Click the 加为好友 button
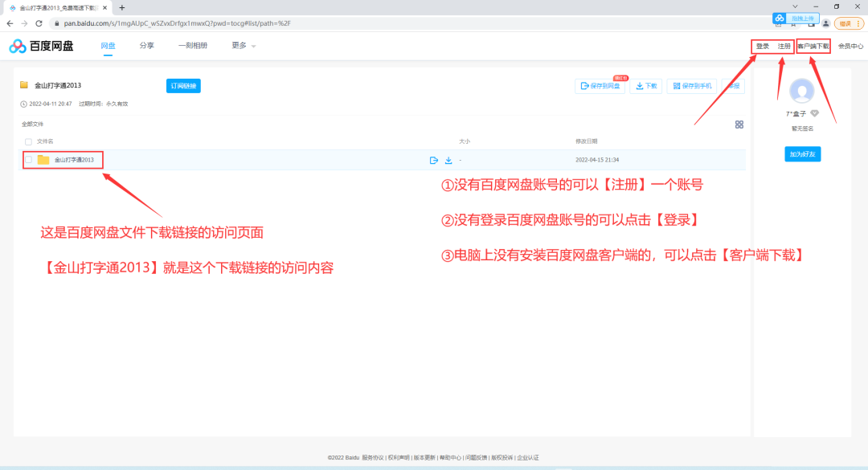Image resolution: width=868 pixels, height=470 pixels. pyautogui.click(x=802, y=154)
